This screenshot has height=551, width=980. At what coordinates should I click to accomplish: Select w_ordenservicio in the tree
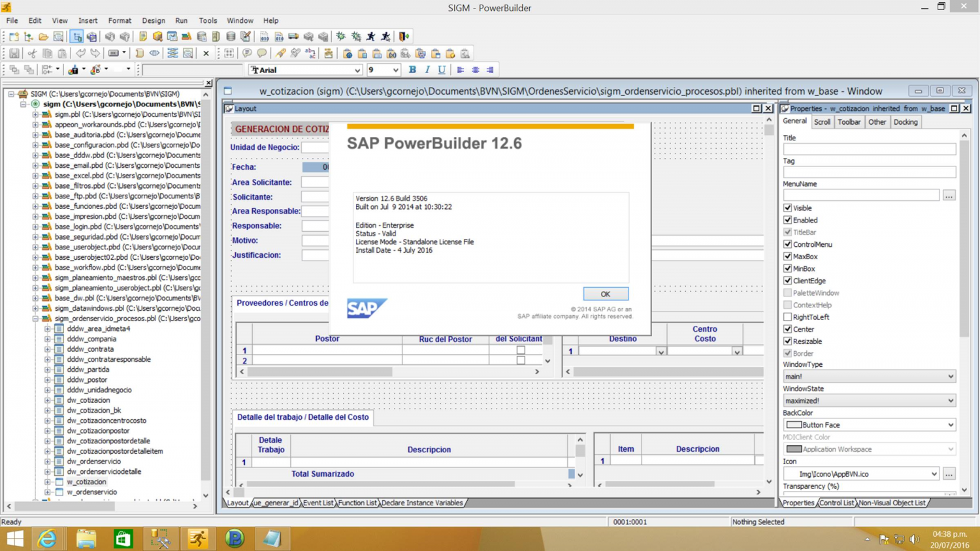pyautogui.click(x=91, y=492)
